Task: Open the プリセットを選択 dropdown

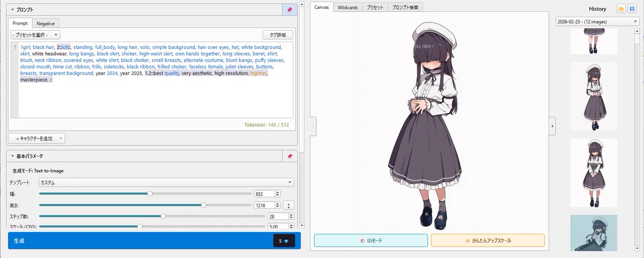Action: pos(36,35)
